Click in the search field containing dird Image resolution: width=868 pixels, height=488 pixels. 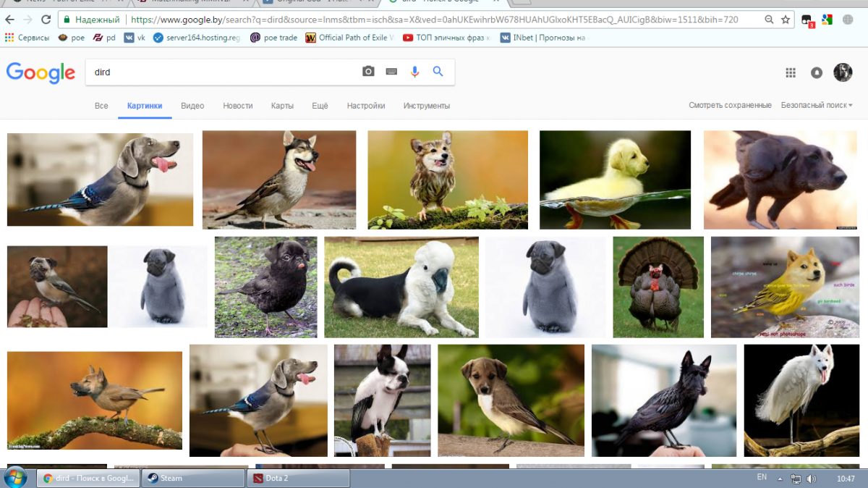[x=217, y=72]
